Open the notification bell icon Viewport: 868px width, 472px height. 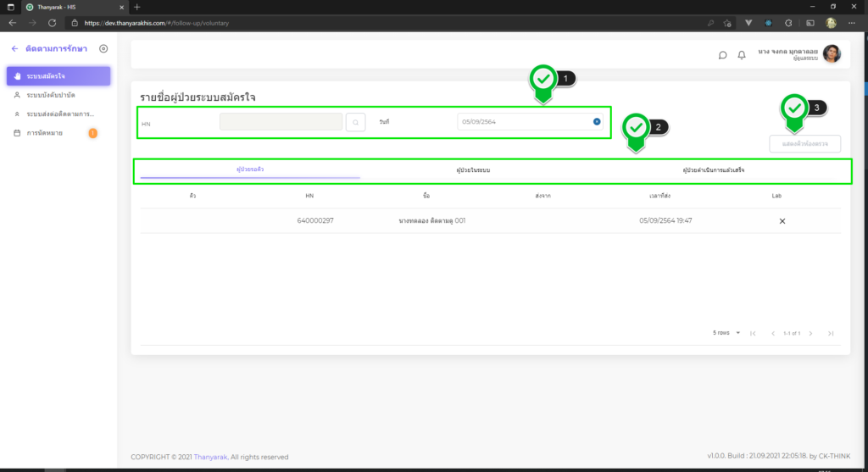coord(742,55)
